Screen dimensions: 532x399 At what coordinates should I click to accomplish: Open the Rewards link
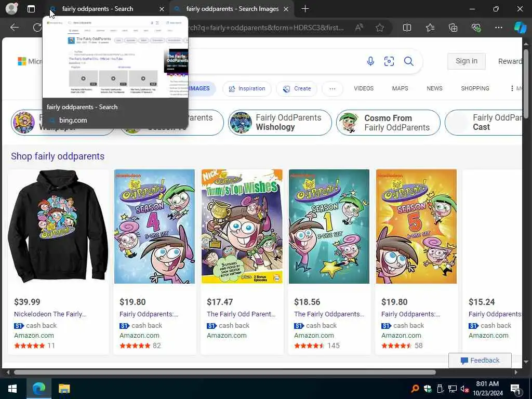pos(510,61)
